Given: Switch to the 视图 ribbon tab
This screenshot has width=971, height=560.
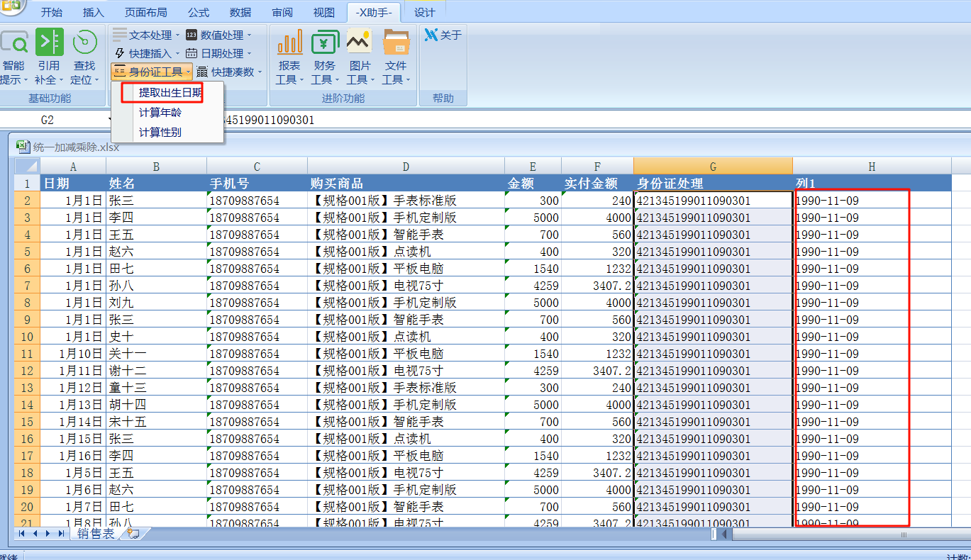Looking at the screenshot, I should pyautogui.click(x=324, y=12).
